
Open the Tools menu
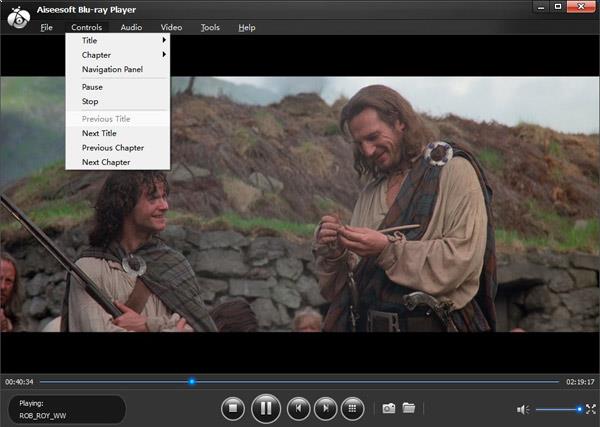tap(210, 28)
